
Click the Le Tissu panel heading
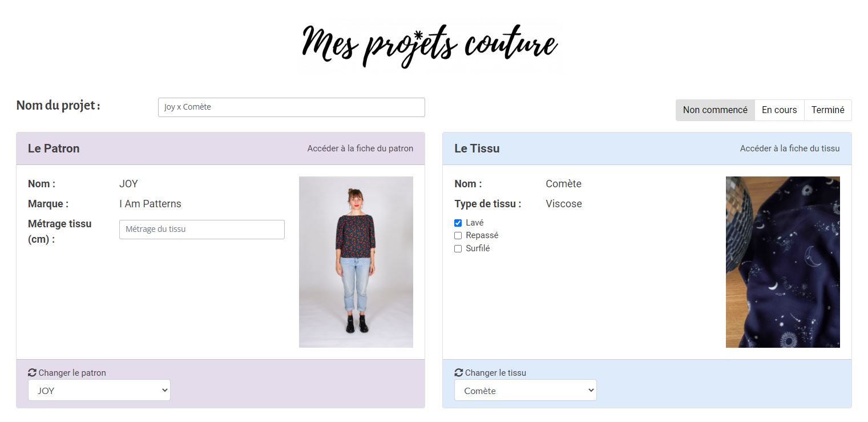pyautogui.click(x=477, y=148)
